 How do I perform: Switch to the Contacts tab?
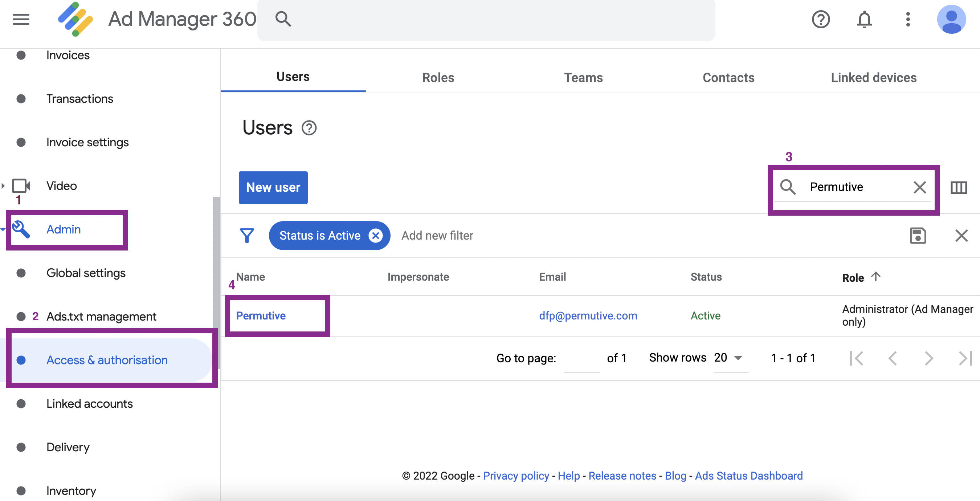pos(728,78)
